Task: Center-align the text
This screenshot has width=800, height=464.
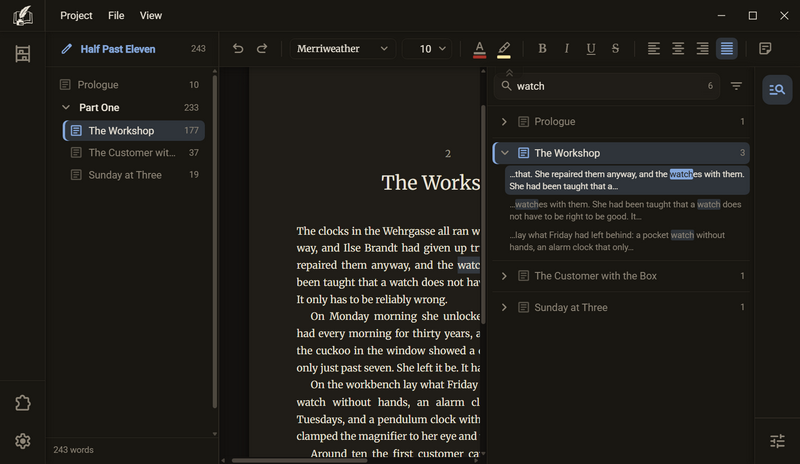Action: pos(678,48)
